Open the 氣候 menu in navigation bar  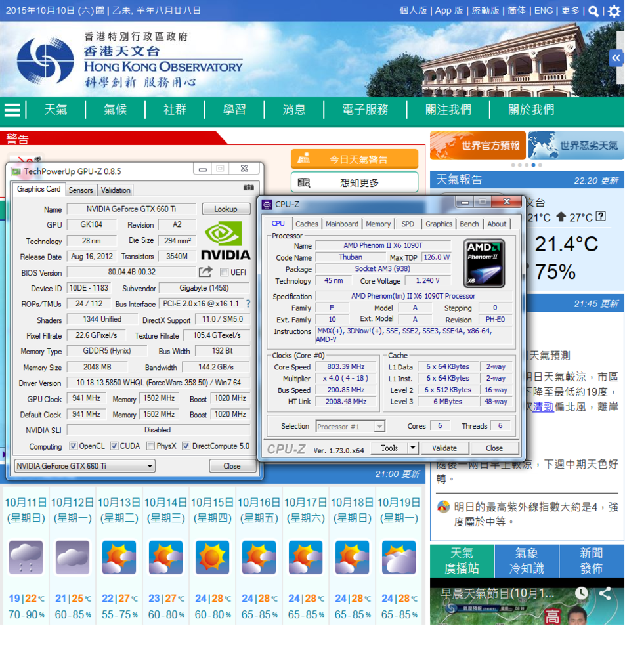coord(116,110)
